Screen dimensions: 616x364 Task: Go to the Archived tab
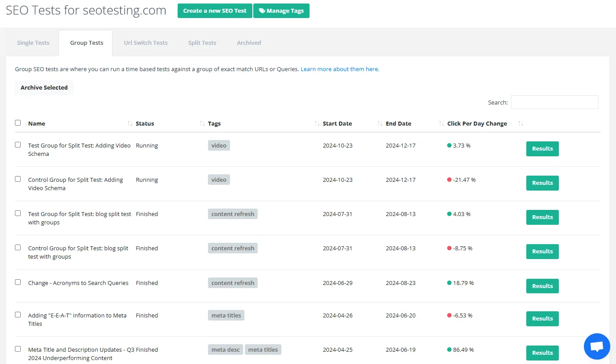tap(249, 43)
